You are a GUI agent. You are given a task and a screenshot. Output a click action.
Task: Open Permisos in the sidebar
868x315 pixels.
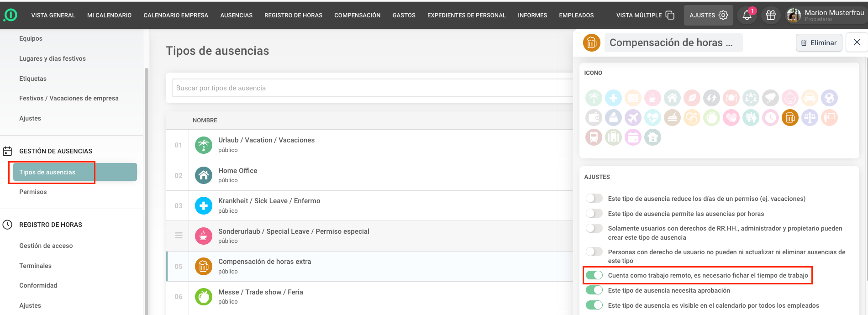tap(33, 192)
